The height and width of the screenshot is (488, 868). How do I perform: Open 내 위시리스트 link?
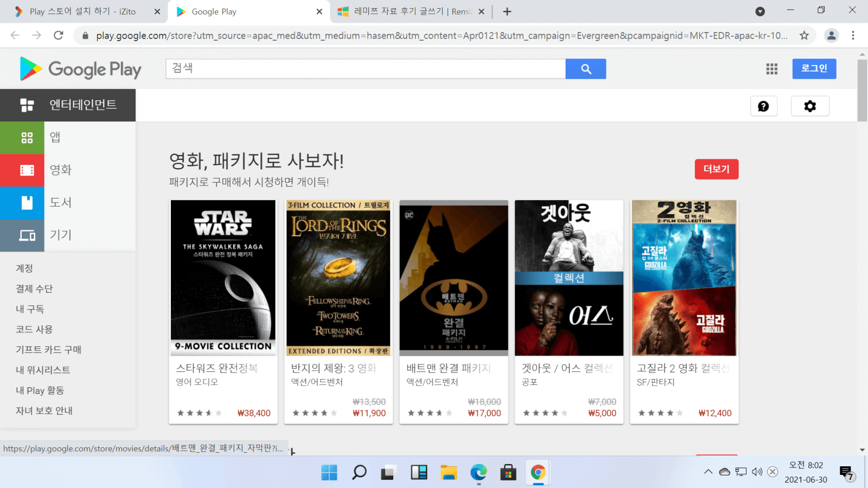tap(43, 370)
